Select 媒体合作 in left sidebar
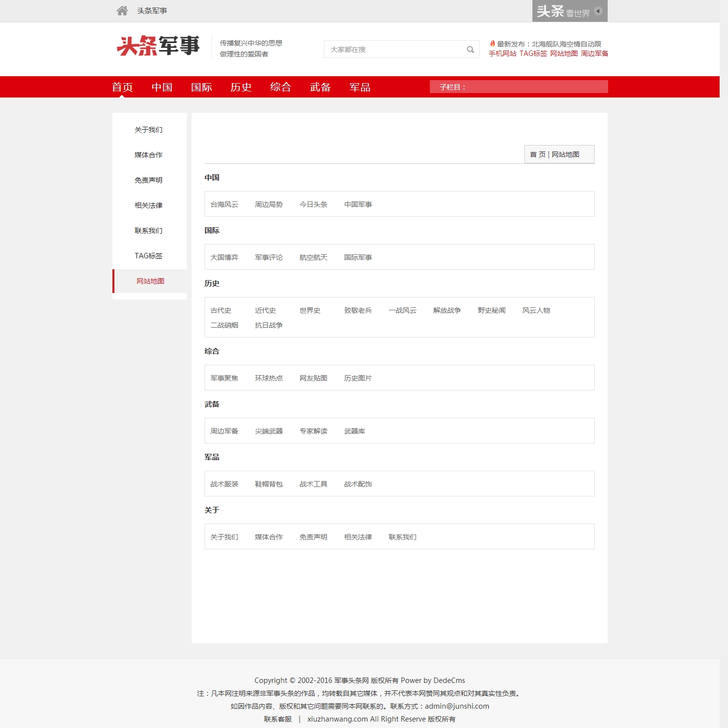The width and height of the screenshot is (728, 728). pos(149,155)
